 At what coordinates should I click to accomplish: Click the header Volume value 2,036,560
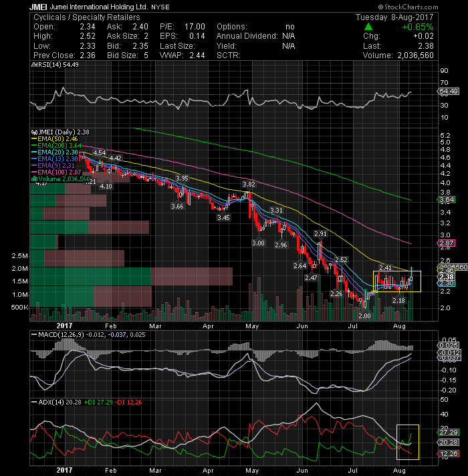(415, 55)
